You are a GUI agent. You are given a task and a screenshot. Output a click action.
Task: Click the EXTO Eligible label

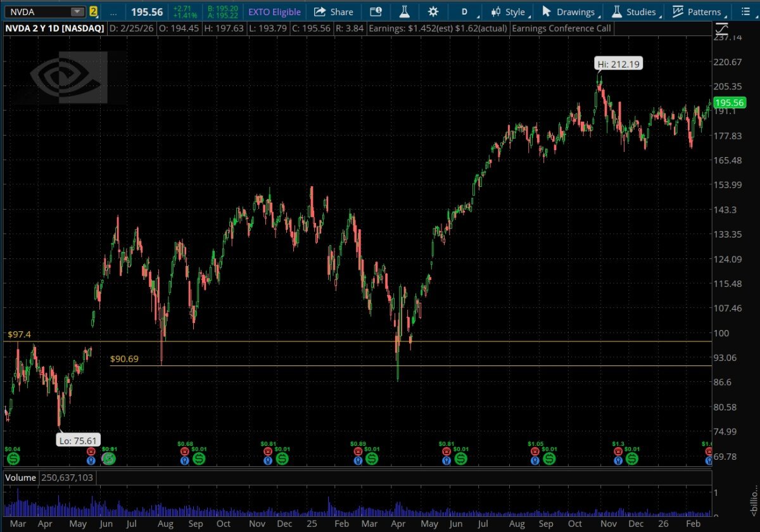[x=274, y=11]
